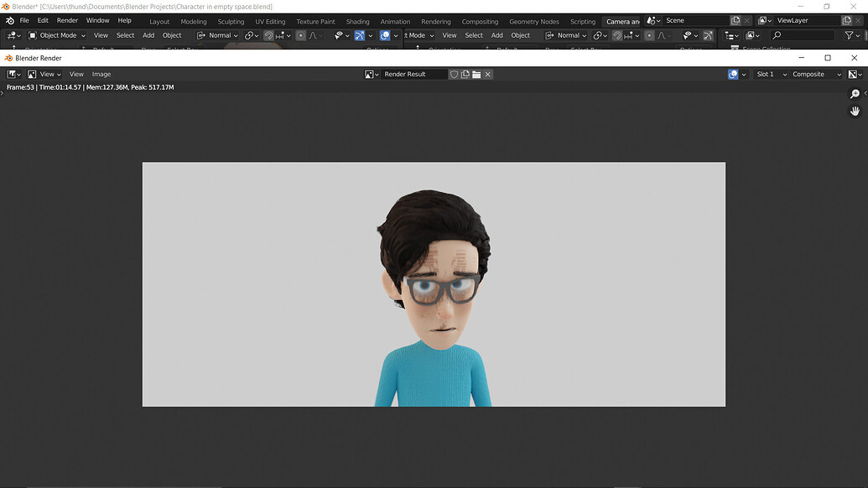This screenshot has width=868, height=488.
Task: Open the Window menu
Action: [x=97, y=20]
